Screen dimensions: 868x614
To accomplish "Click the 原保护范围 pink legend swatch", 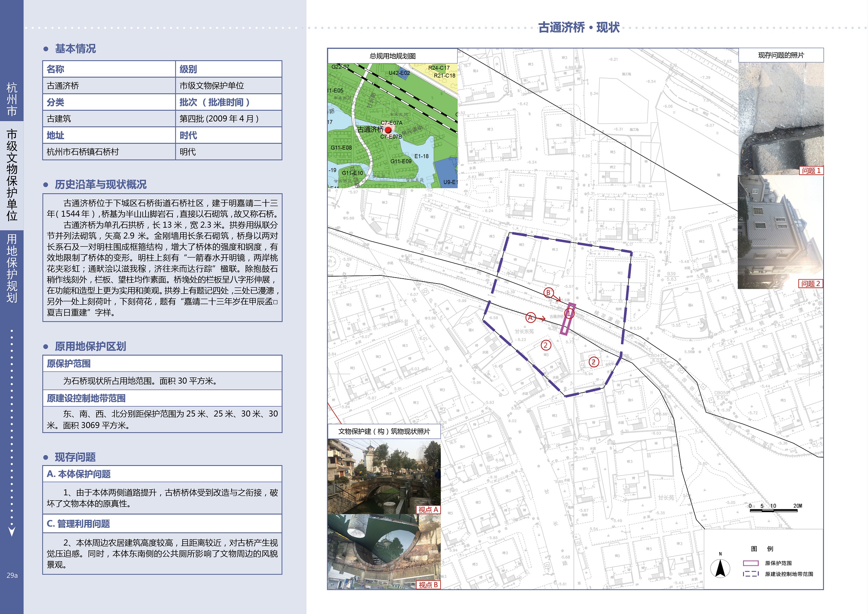I will 750,563.
